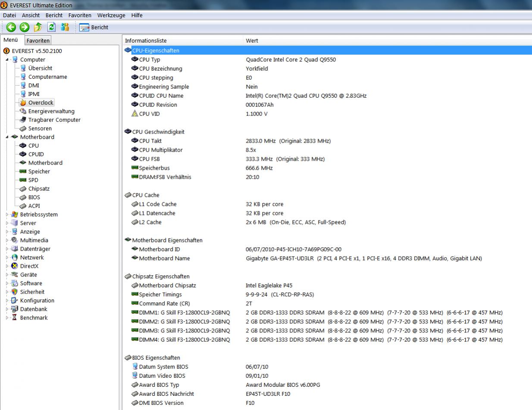
Task: Select Motherboard child item in tree
Action: (x=45, y=163)
